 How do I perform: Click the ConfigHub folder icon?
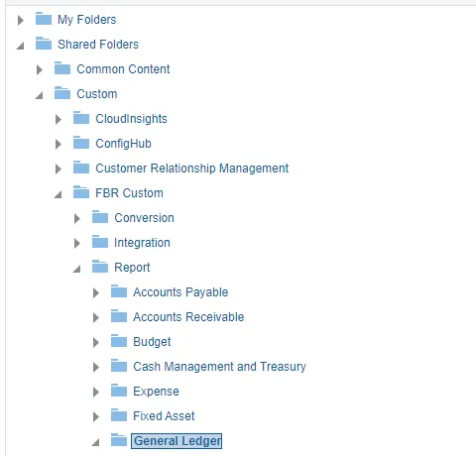coord(81,143)
